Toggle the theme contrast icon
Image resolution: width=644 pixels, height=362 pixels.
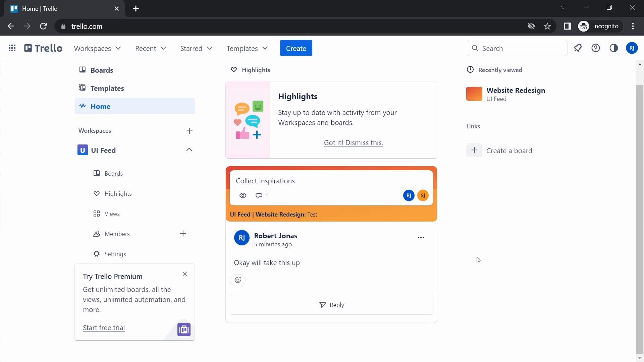[x=614, y=48]
